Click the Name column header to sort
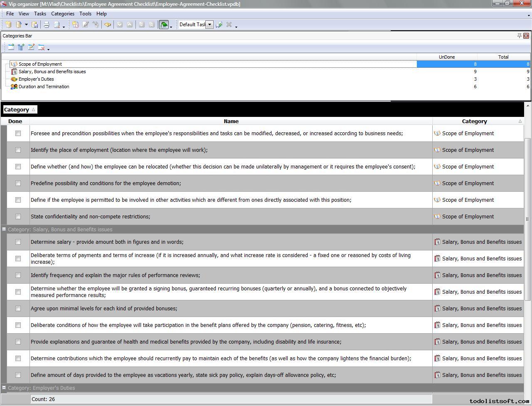 (x=231, y=121)
